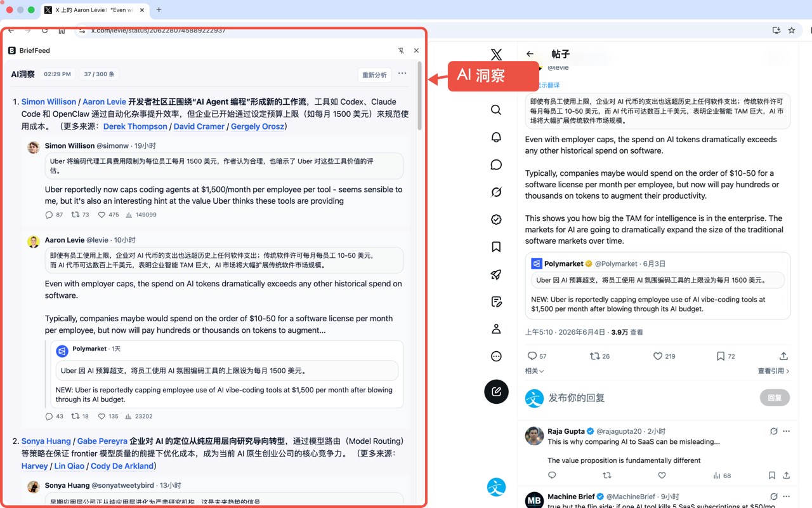This screenshot has width=812, height=508.
Task: Click the floating translate button
Action: pos(496,487)
